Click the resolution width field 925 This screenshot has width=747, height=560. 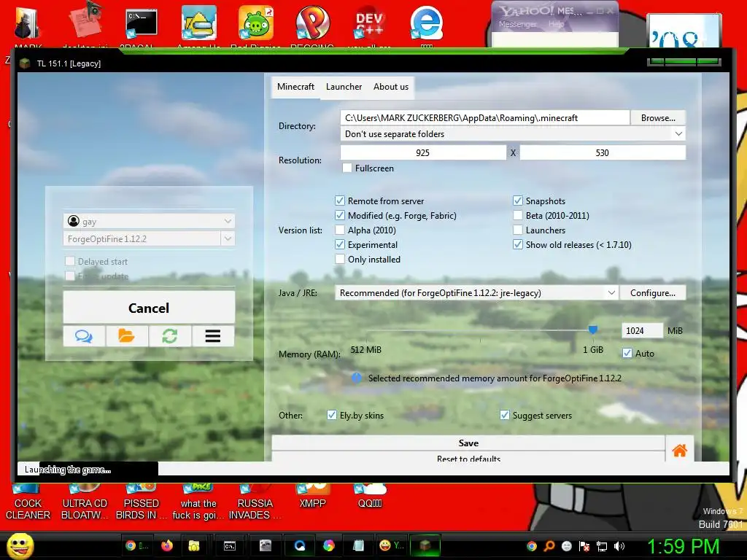[x=423, y=153]
